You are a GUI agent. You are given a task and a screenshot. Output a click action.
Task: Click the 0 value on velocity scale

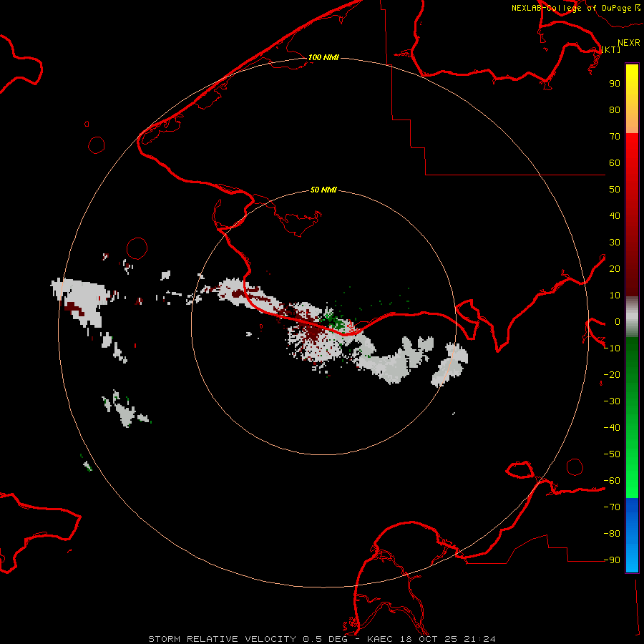pyautogui.click(x=618, y=321)
